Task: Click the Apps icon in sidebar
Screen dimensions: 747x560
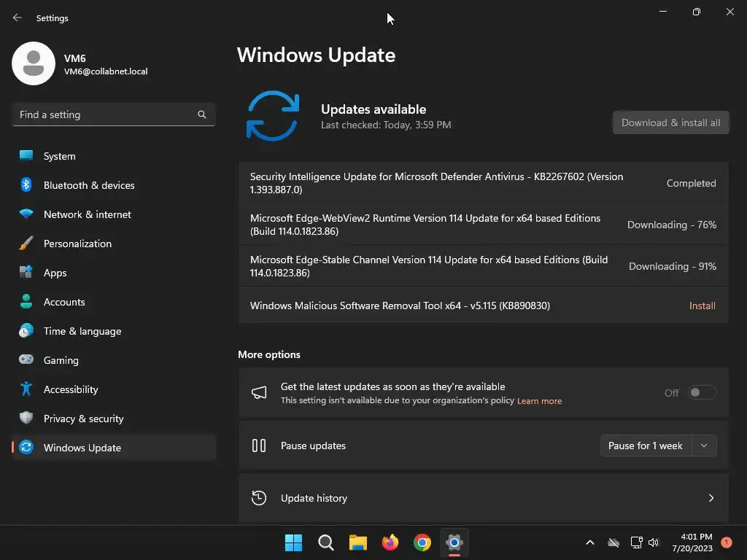Action: (x=26, y=273)
